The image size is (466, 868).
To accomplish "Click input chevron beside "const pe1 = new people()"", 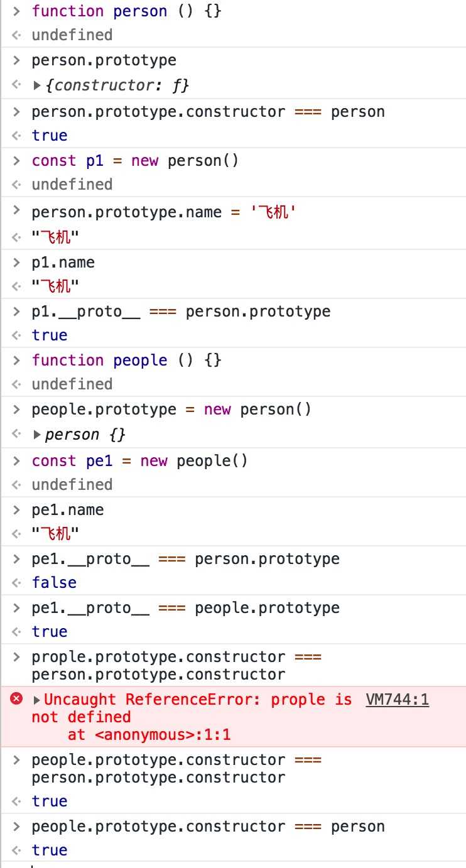I will coord(18,460).
